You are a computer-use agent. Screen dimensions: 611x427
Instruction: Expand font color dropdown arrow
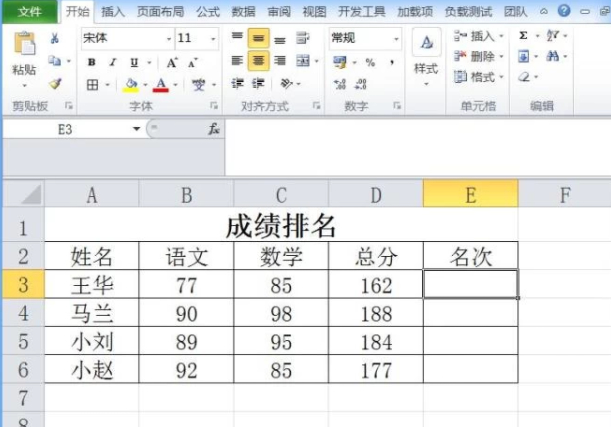(175, 85)
